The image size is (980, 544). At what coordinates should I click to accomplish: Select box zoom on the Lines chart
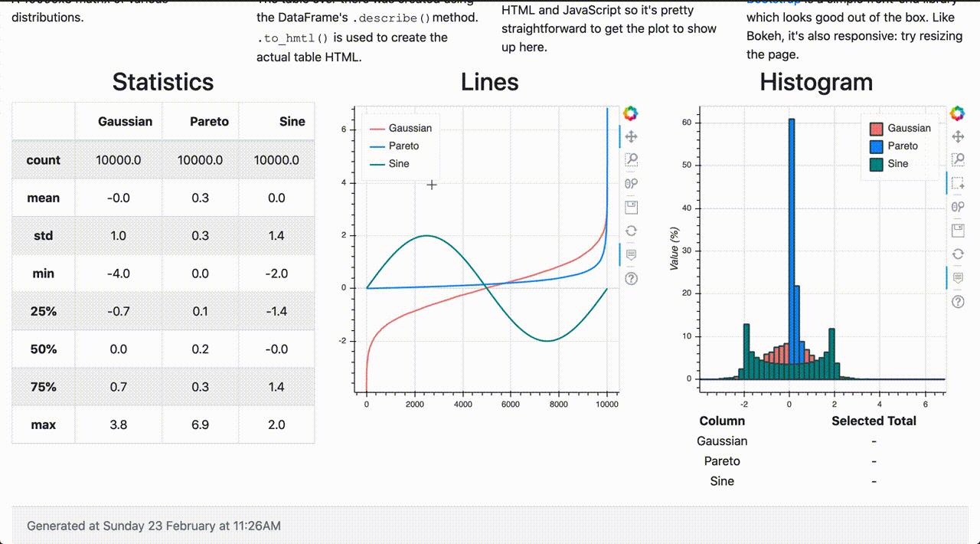(x=630, y=159)
